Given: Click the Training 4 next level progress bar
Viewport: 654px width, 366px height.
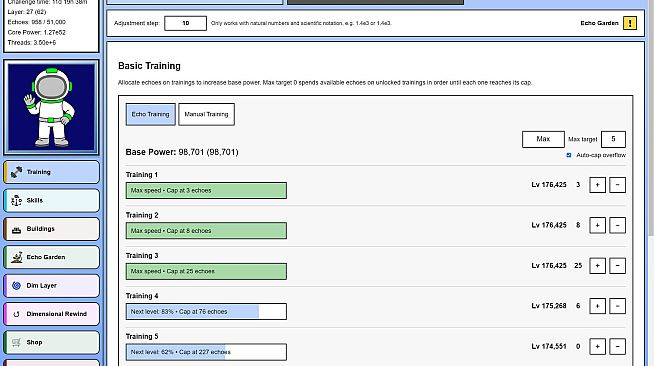Looking at the screenshot, I should coord(206,312).
